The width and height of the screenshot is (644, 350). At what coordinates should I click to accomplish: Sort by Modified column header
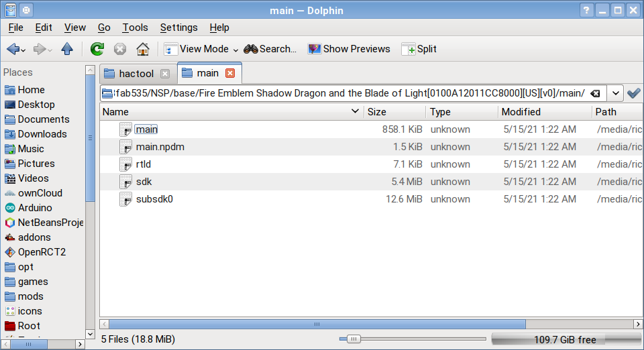545,111
